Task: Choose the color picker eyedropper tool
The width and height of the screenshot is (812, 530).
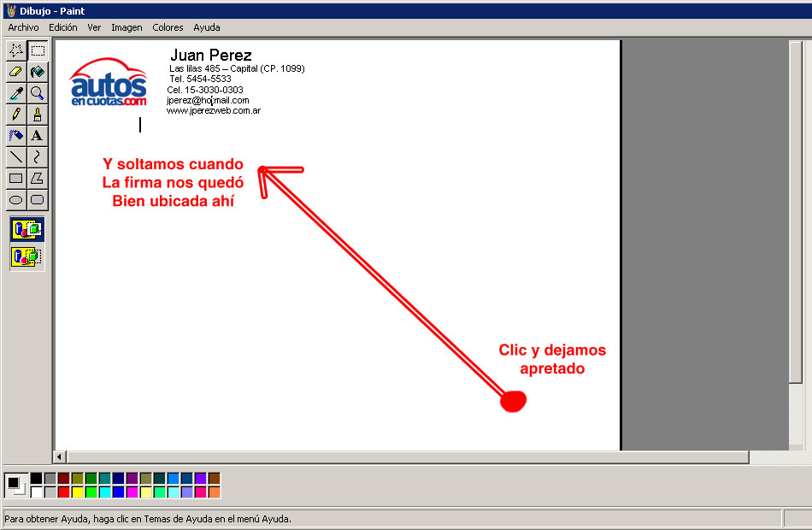Action: click(15, 92)
